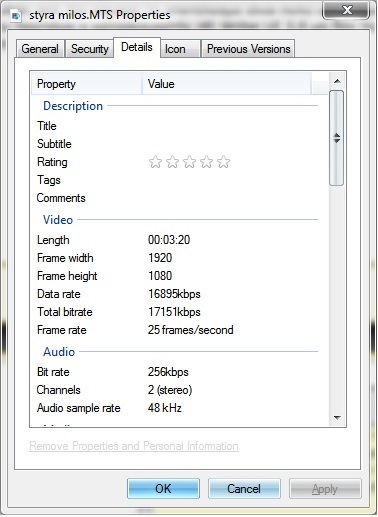
Task: Click the Property column header
Action: coord(87,84)
